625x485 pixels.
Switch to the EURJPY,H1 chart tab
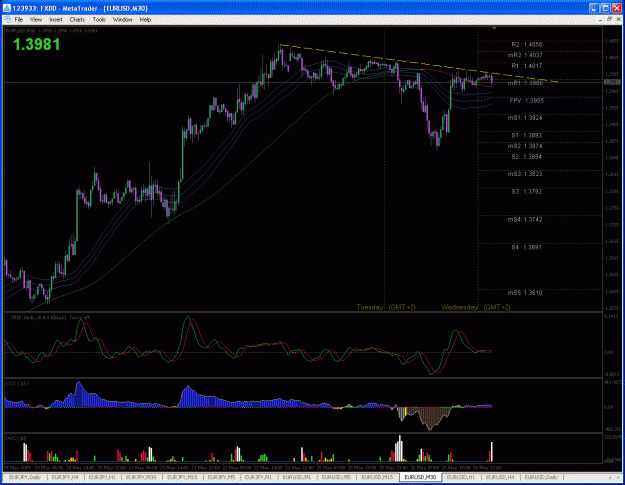102,477
